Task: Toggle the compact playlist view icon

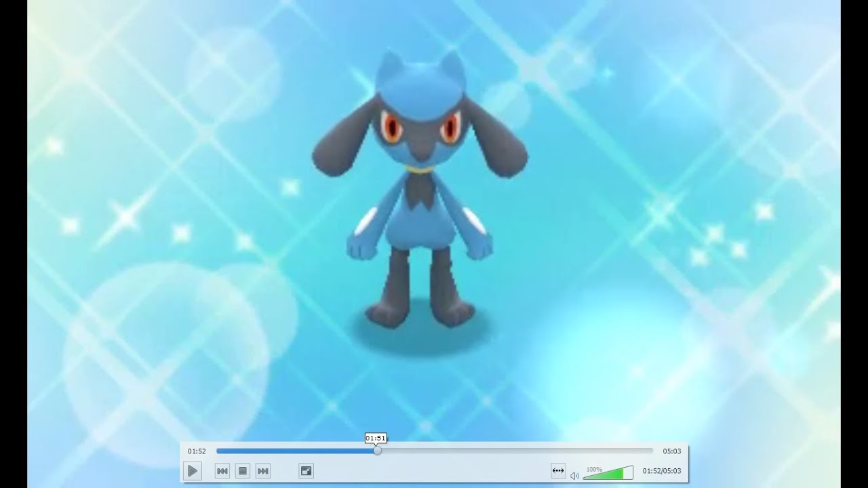Action: coord(306,470)
